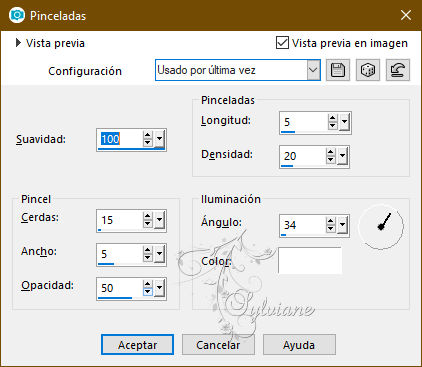This screenshot has width=422, height=367.
Task: Open the Densidad slider dropdown arrow
Action: point(343,156)
